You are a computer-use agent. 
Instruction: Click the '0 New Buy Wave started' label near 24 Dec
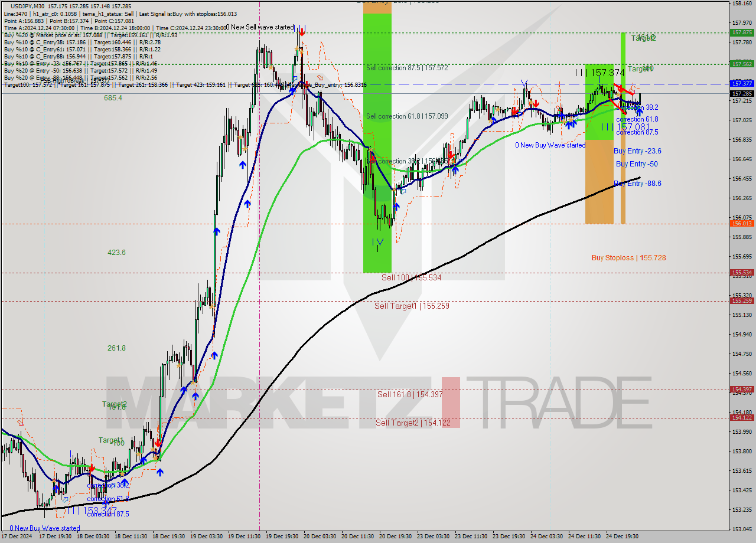(x=550, y=145)
